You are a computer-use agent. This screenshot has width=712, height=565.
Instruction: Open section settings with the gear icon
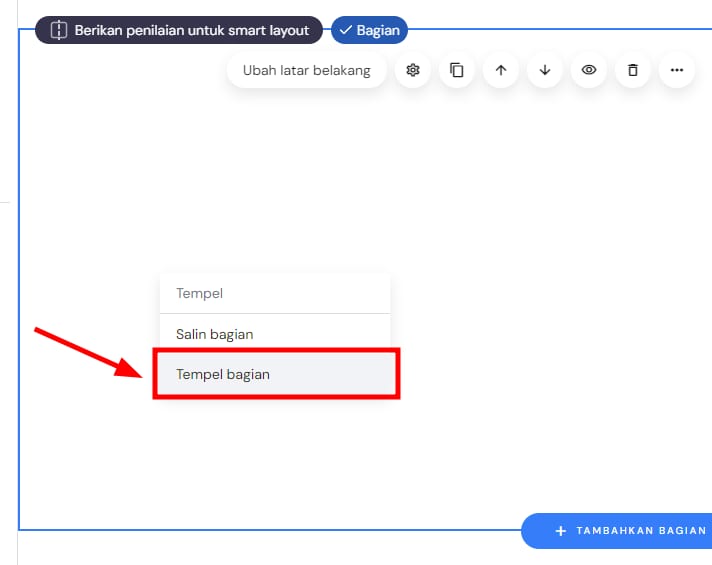click(413, 70)
